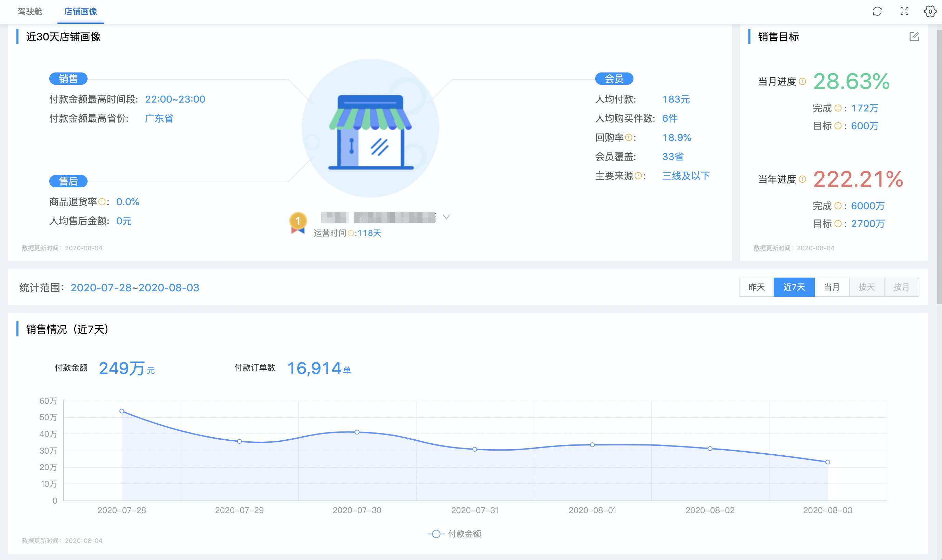The height and width of the screenshot is (560, 942).
Task: Click the store illustration in the center
Action: [x=370, y=128]
